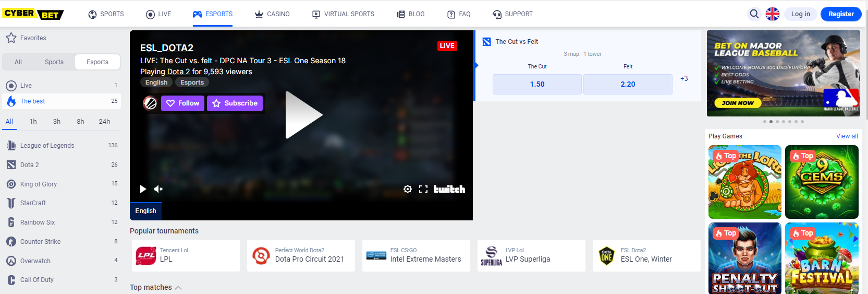Click the flame icon next to The best
The height and width of the screenshot is (294, 868).
(11, 101)
